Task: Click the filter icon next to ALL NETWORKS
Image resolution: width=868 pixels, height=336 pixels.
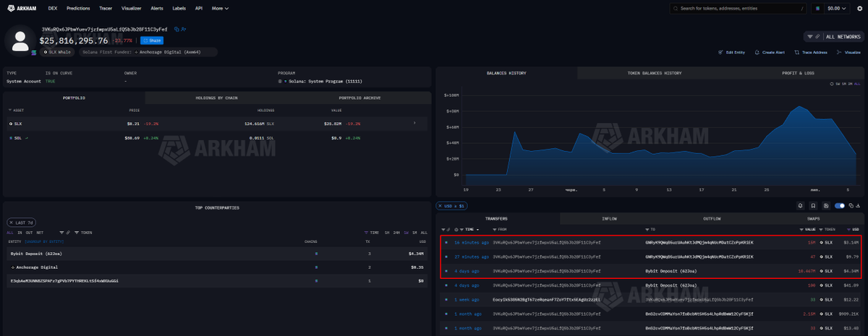Action: (810, 36)
